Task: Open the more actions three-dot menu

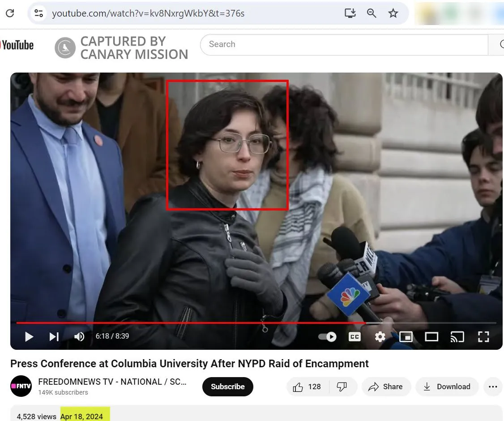Action: click(493, 387)
